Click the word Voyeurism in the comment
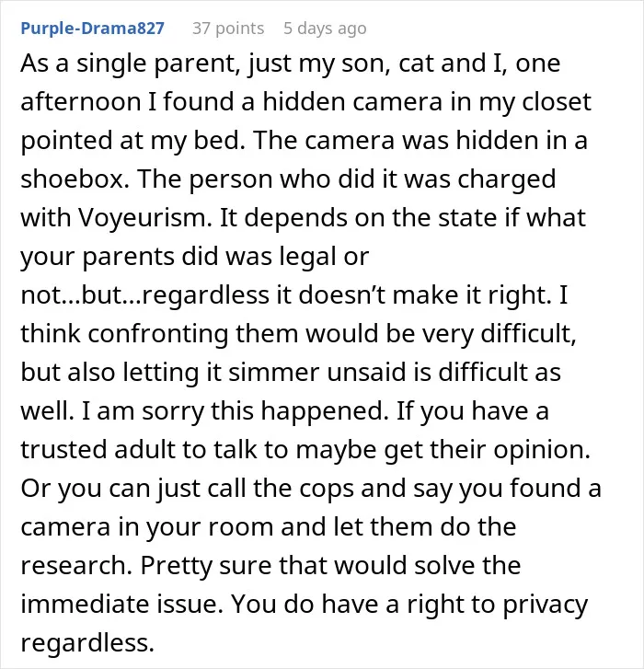This screenshot has height=669, width=644. [x=145, y=218]
